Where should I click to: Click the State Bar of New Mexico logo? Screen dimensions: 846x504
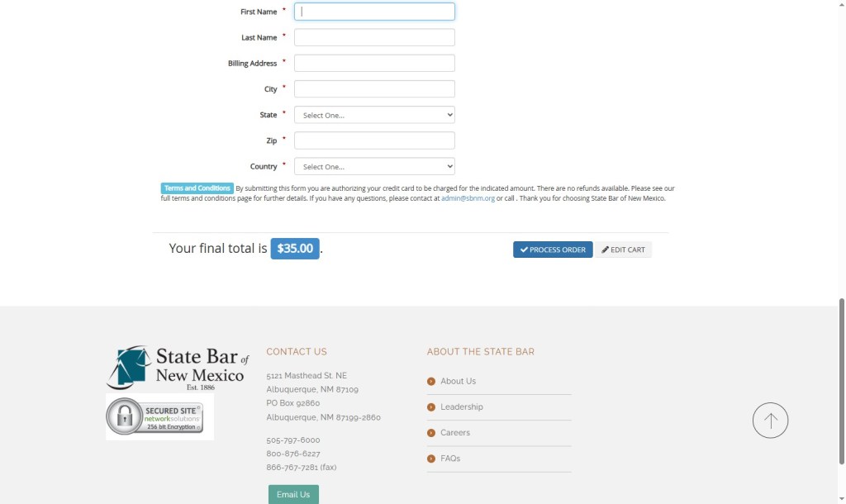coord(177,368)
